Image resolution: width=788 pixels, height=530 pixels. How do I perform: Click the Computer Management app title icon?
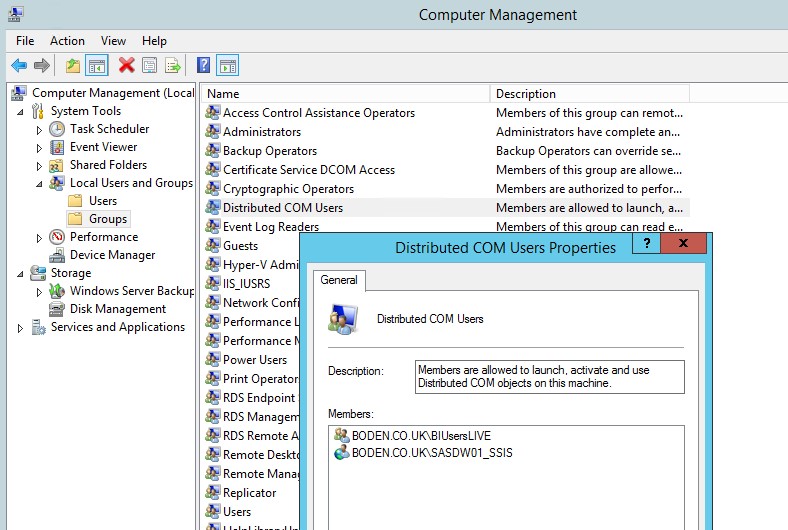(x=15, y=14)
